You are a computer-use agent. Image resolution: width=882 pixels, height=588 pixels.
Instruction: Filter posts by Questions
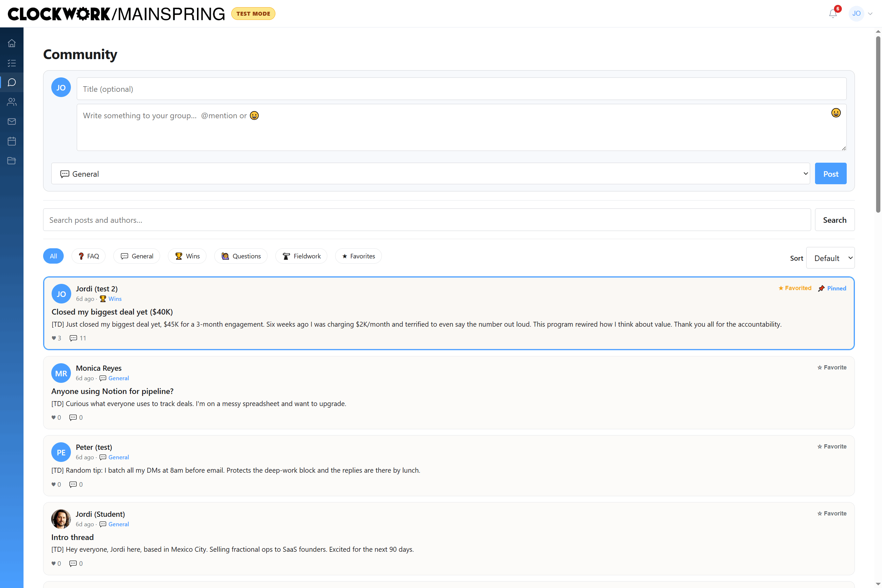241,256
